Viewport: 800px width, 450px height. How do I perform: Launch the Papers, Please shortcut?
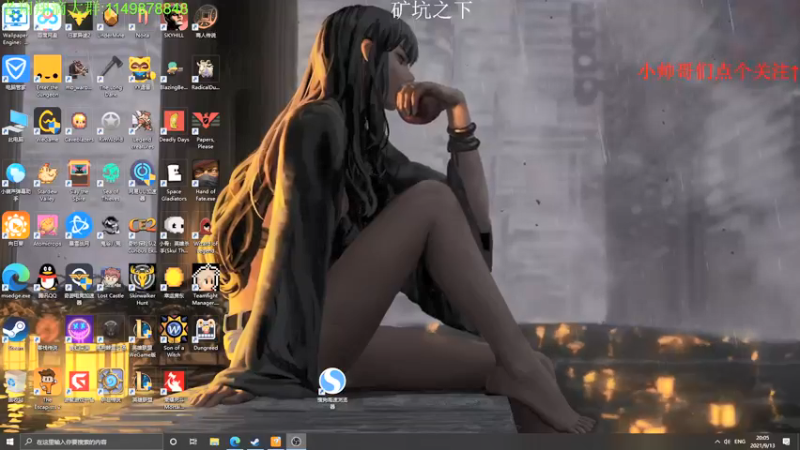pos(206,128)
